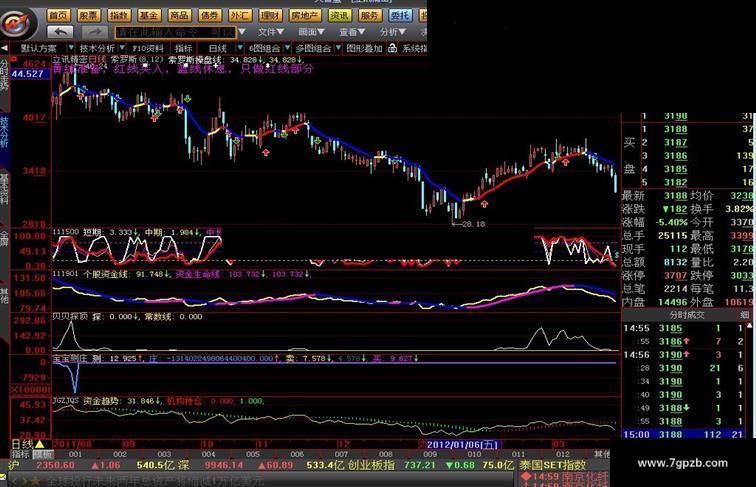The width and height of the screenshot is (756, 487).
Task: Click the 指标 indicator button
Action: pyautogui.click(x=184, y=48)
